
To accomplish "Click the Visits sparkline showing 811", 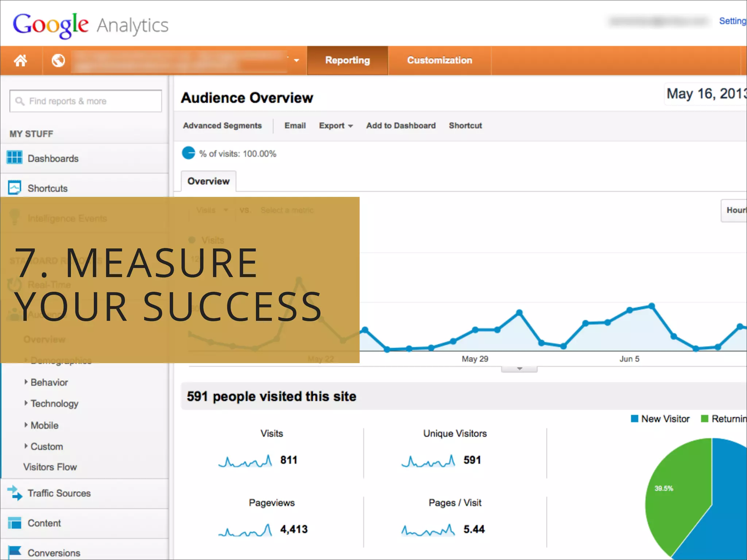I will tap(245, 461).
